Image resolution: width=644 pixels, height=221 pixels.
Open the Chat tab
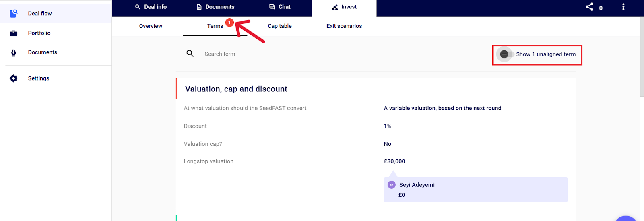280,7
